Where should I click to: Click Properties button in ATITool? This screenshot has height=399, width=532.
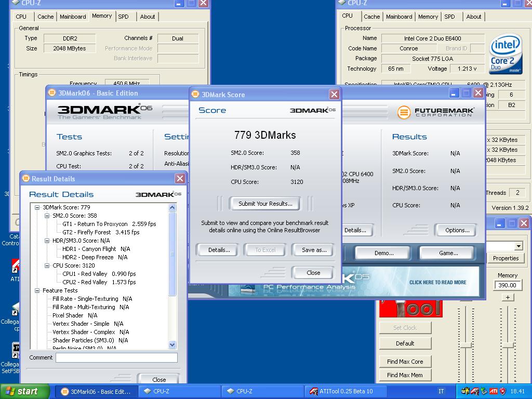click(x=506, y=258)
